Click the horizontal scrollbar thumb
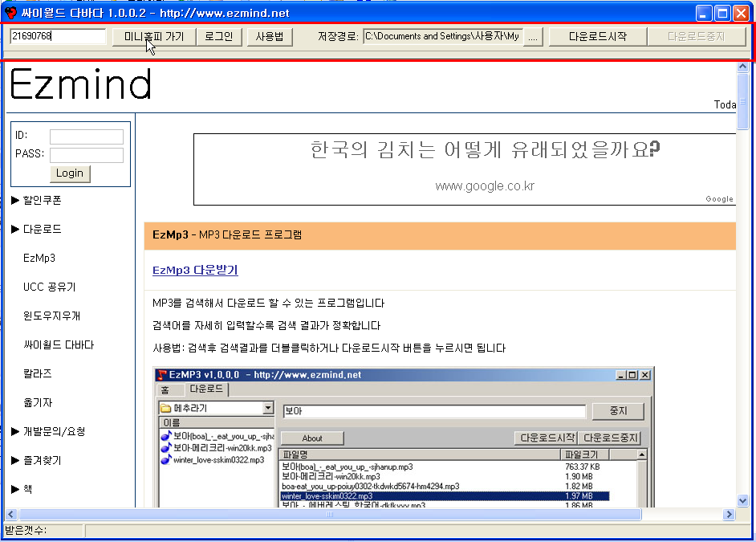Image resolution: width=756 pixels, height=542 pixels. tap(330, 515)
